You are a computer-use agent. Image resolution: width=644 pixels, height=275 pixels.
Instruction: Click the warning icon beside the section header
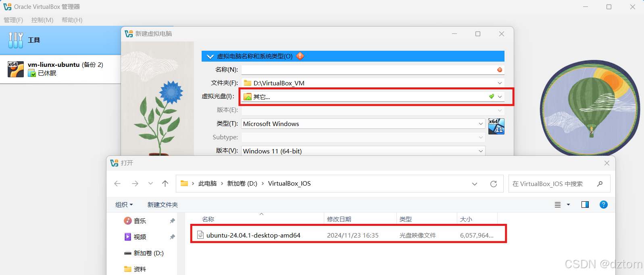point(300,56)
